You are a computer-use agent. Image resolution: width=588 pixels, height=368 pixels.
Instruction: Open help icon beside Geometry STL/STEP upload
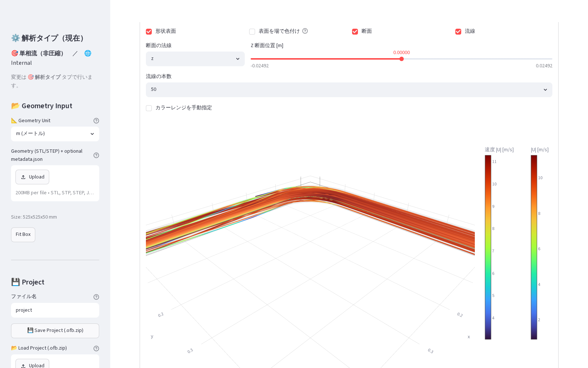96,155
